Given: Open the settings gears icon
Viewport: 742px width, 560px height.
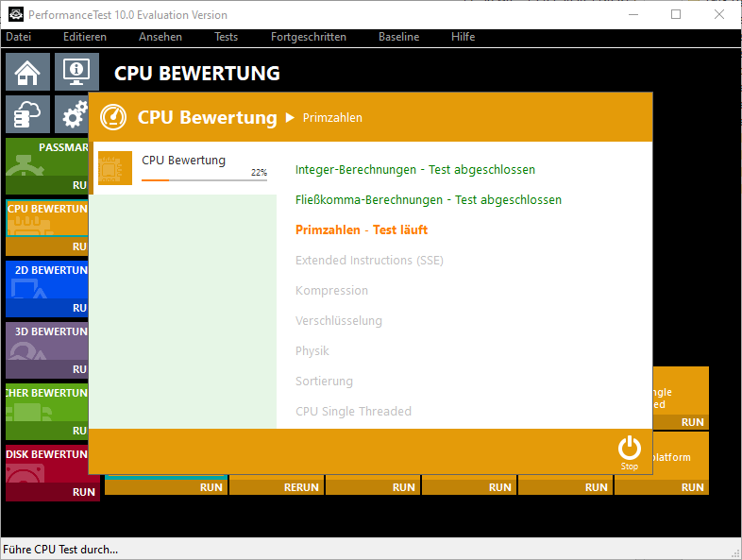Looking at the screenshot, I should click(x=72, y=114).
